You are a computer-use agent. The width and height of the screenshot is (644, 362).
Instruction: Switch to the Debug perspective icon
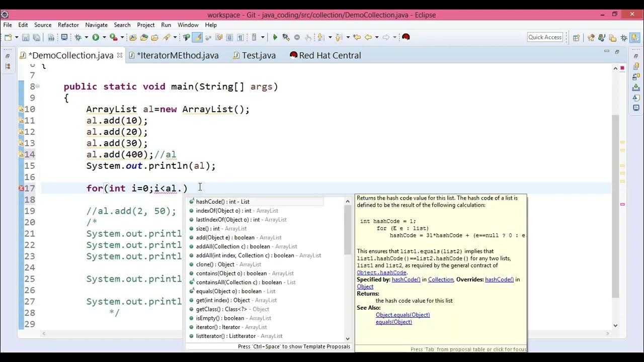(624, 37)
